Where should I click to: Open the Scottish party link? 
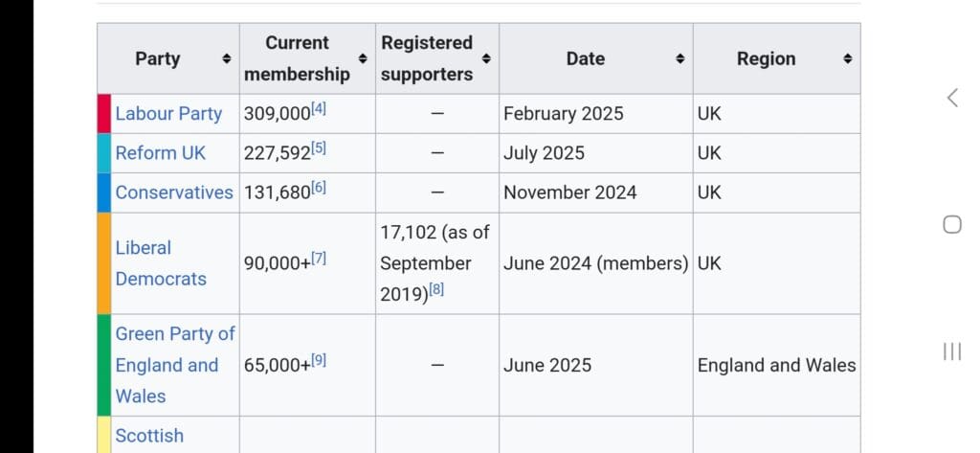pos(149,435)
